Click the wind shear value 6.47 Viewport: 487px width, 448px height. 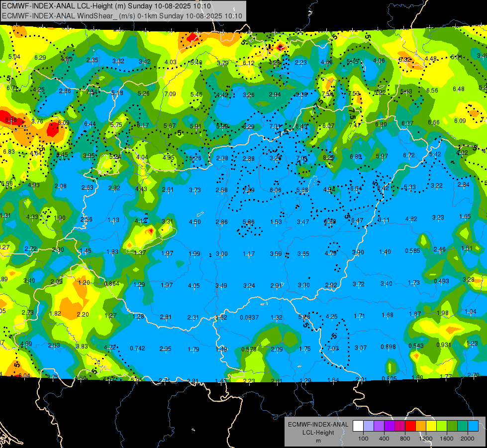coord(357,220)
